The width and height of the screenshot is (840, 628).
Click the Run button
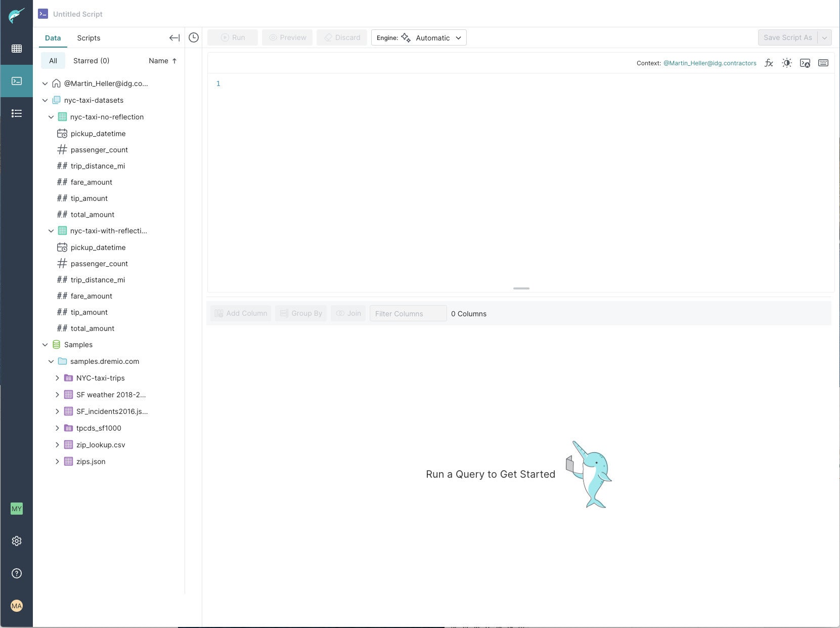pyautogui.click(x=233, y=37)
